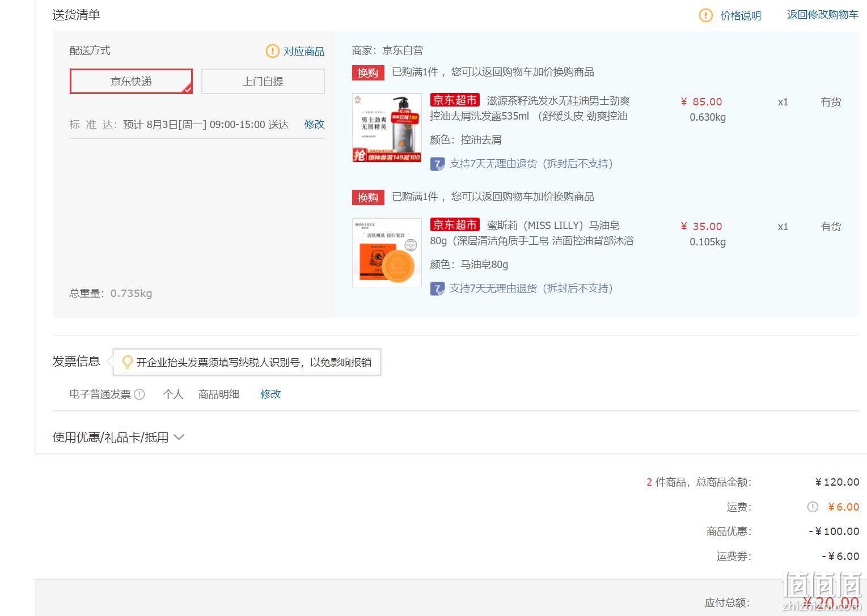Click soap price ￥35.00
This screenshot has height=616, width=867.
pos(701,226)
